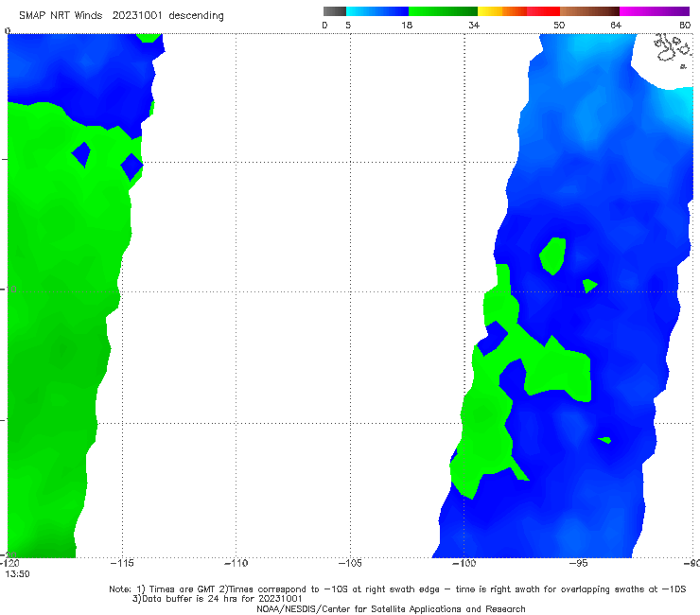Image resolution: width=700 pixels, height=615 pixels.
Task: Click the green 18–34 colorbar segment
Action: 443,11
